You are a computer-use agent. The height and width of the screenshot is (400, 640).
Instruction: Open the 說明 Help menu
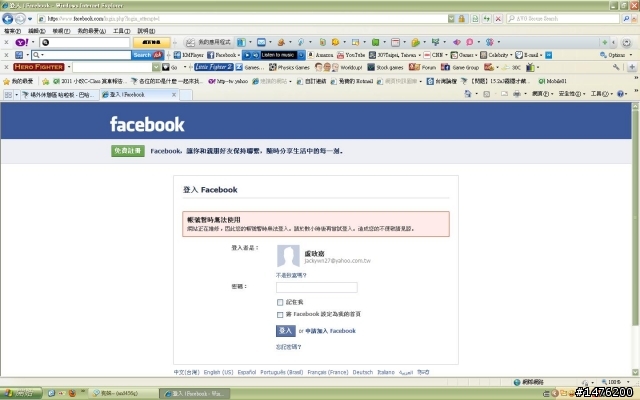[146, 31]
